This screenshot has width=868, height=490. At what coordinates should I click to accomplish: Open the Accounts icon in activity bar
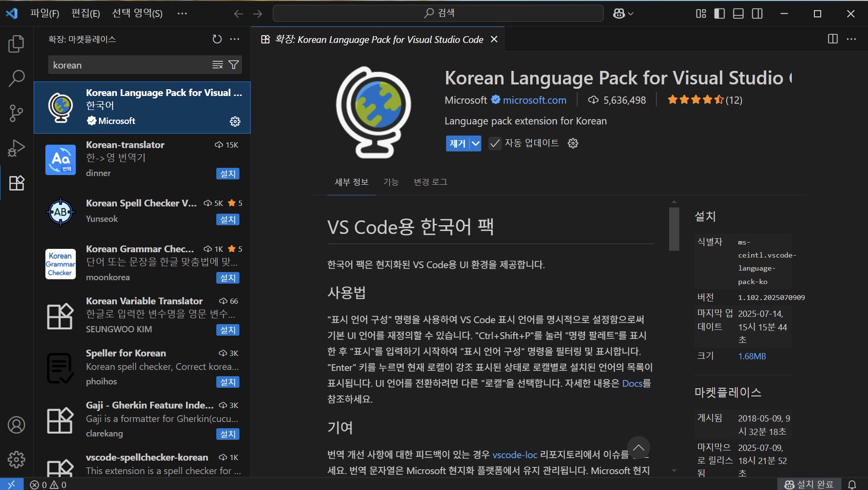coord(16,425)
